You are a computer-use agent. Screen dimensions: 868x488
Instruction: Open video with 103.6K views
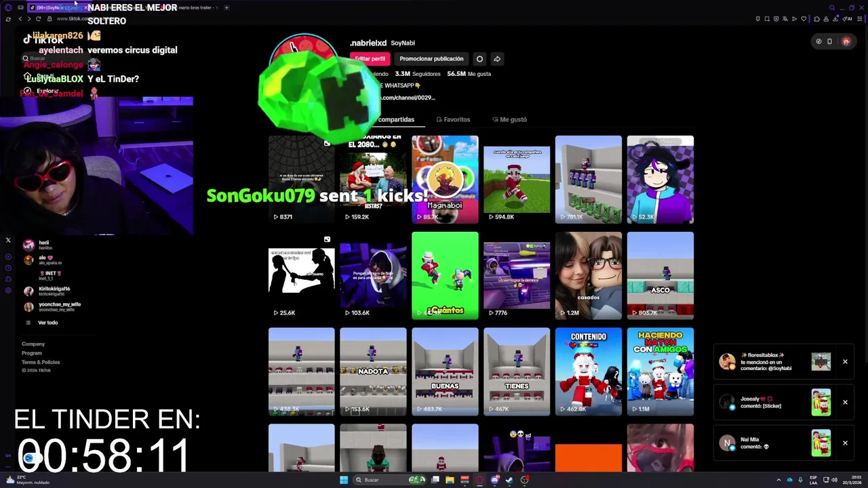[x=373, y=276]
